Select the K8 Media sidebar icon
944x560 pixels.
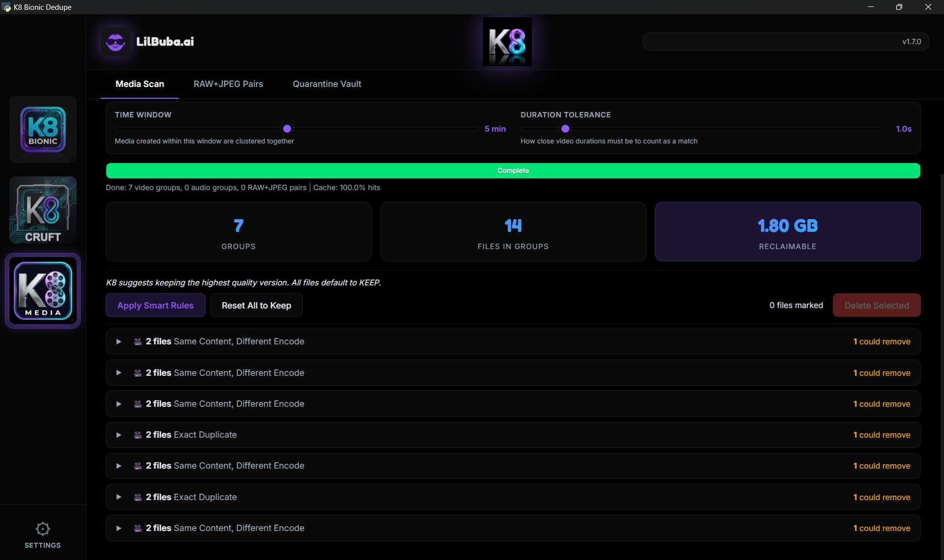coord(42,290)
